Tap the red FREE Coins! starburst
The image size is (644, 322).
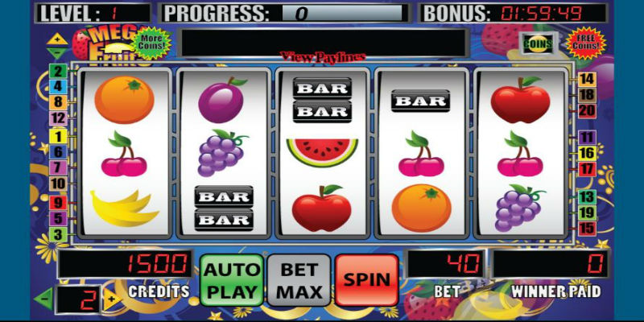point(586,43)
